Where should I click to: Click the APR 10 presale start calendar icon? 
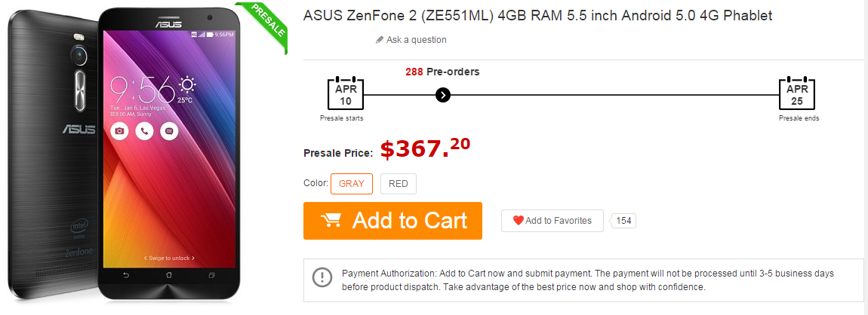345,94
